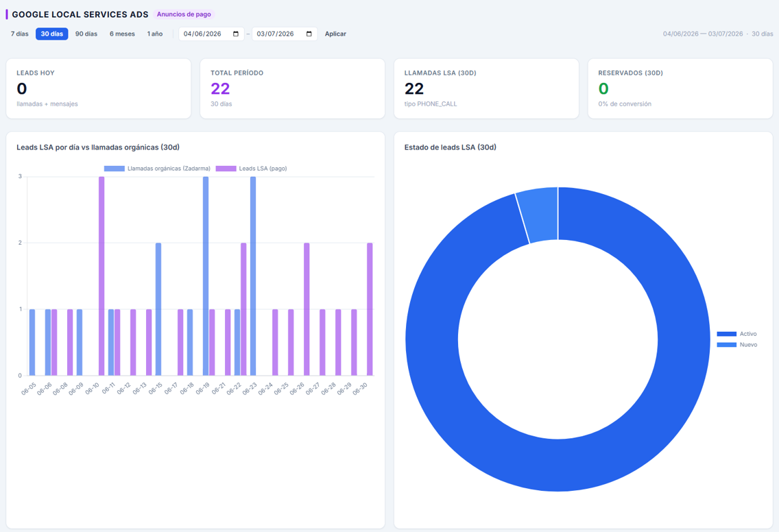Toggle Llamadas orgánicas (Zadarma) legend swatch

click(115, 169)
